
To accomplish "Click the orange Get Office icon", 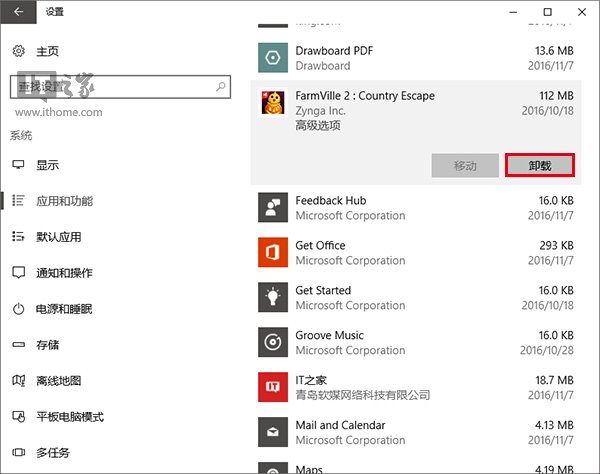I will click(x=273, y=252).
